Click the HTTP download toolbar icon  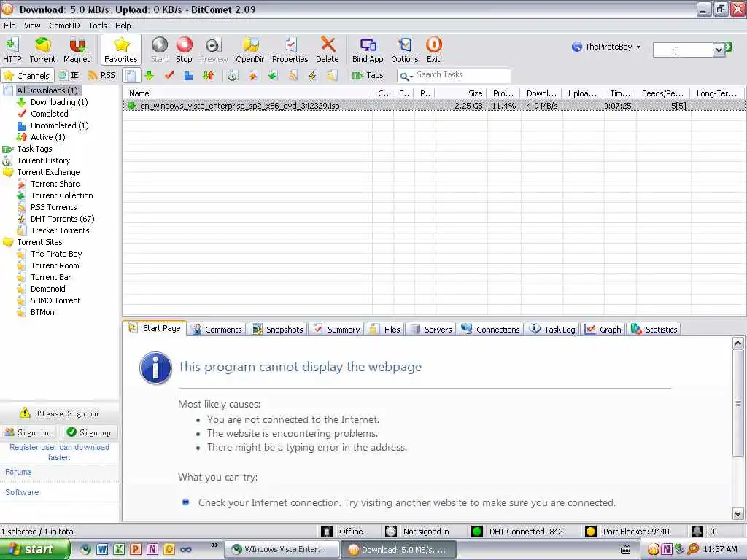(12, 50)
